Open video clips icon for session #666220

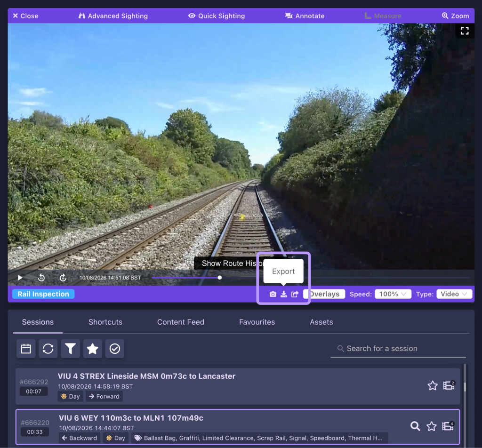[x=448, y=426]
